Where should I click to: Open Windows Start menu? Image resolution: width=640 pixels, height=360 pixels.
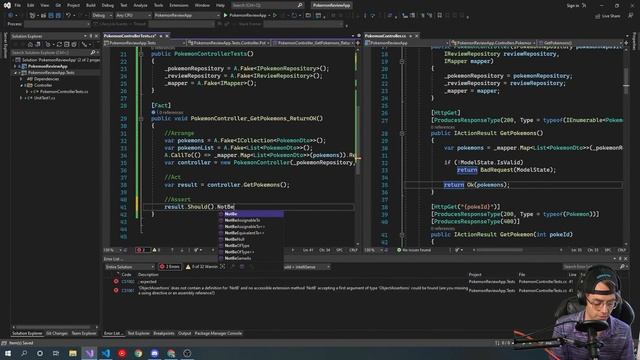pyautogui.click(x=8, y=353)
